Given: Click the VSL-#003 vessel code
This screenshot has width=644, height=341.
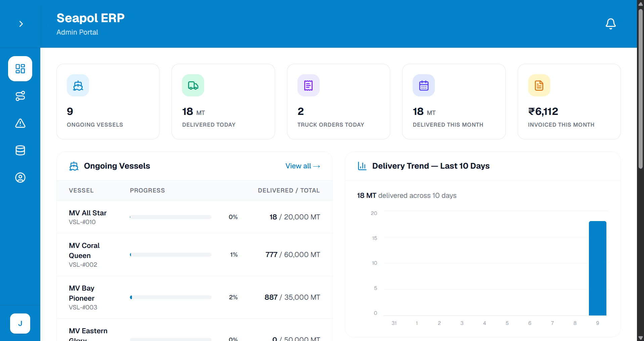Looking at the screenshot, I should coord(83,307).
